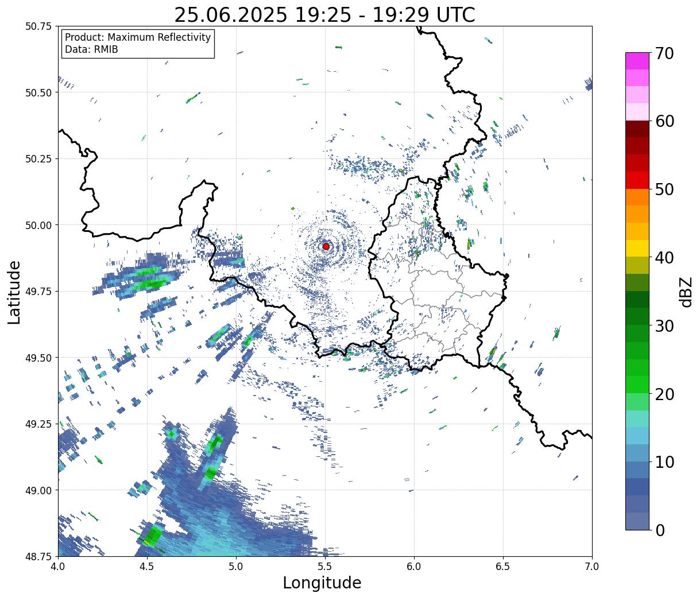
Task: Click the colorbar tick label 30
Action: coord(664,325)
